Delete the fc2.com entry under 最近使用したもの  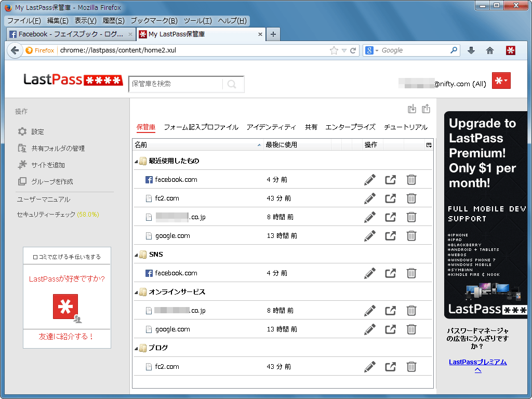click(411, 198)
